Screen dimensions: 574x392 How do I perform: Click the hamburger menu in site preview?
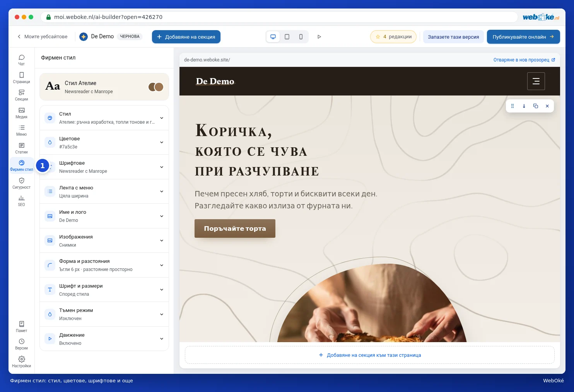(x=536, y=81)
